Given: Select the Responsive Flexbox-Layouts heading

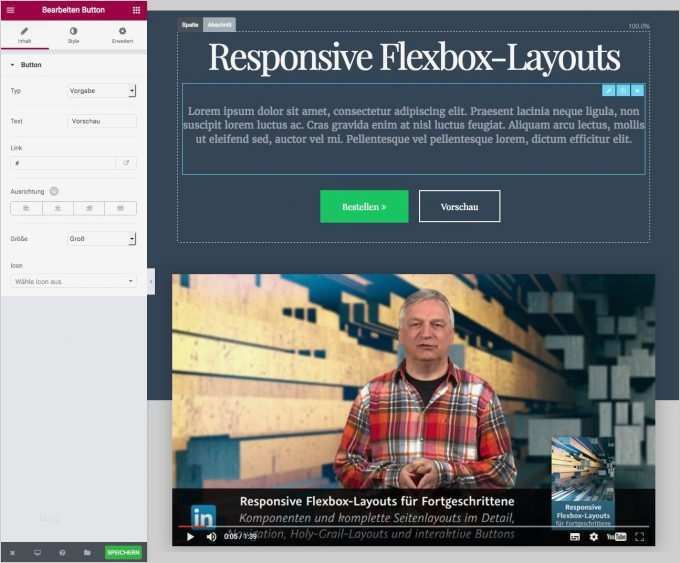Looking at the screenshot, I should pos(414,57).
